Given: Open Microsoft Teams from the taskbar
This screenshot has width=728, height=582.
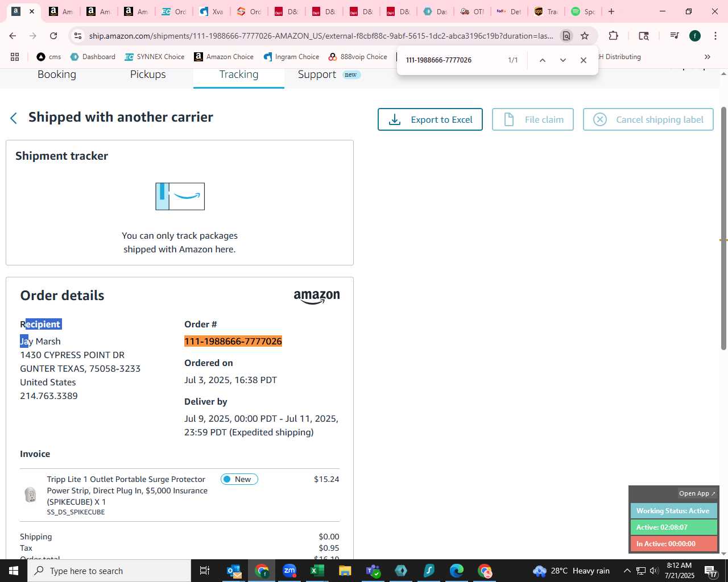Looking at the screenshot, I should (373, 571).
